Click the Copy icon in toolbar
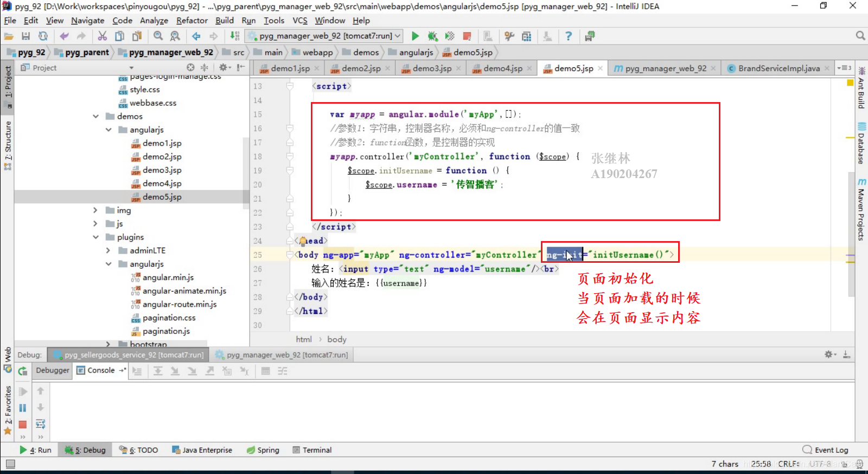The image size is (868, 474). pyautogui.click(x=119, y=36)
